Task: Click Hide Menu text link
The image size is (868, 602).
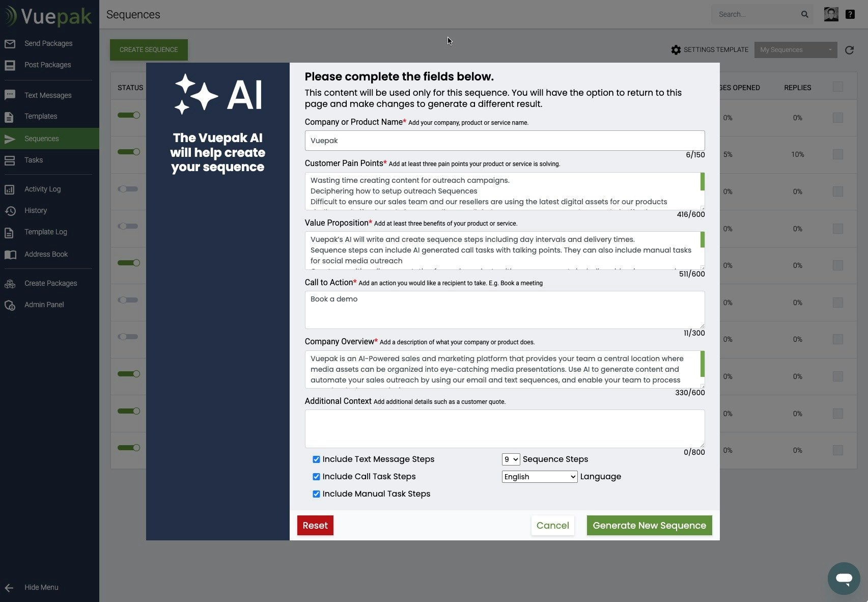Action: tap(41, 588)
